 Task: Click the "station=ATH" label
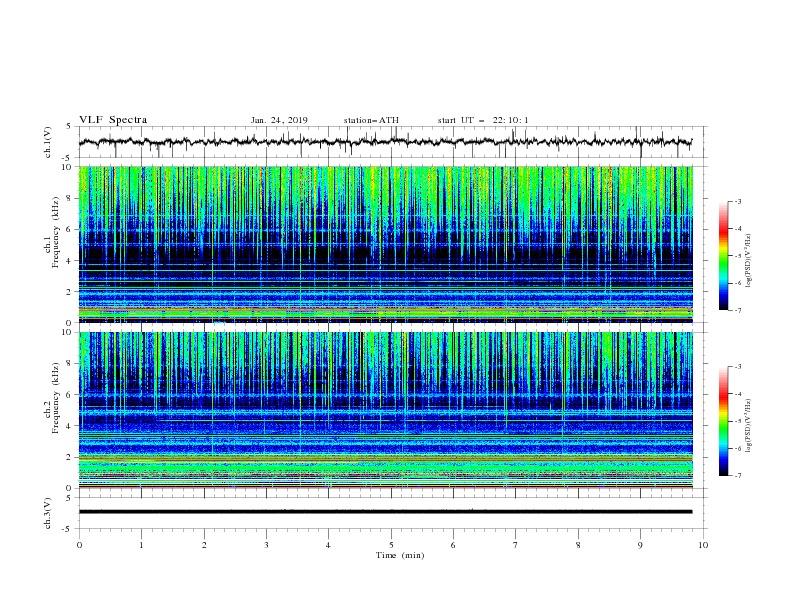[x=371, y=120]
